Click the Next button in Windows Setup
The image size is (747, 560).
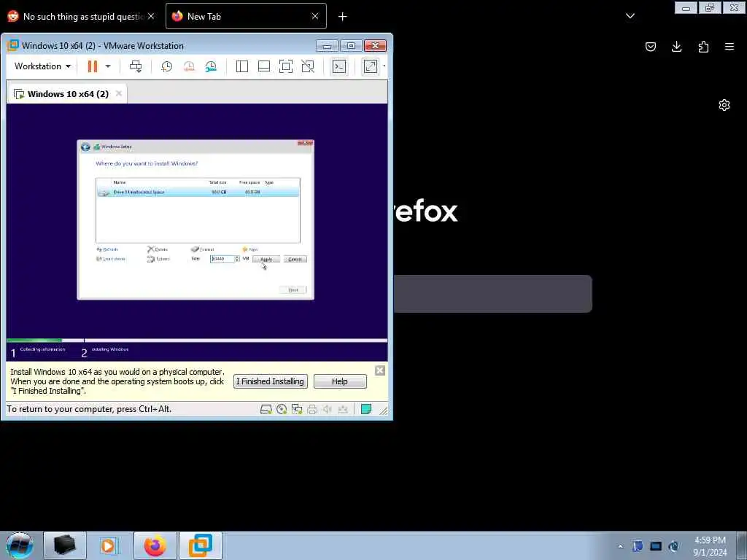293,289
